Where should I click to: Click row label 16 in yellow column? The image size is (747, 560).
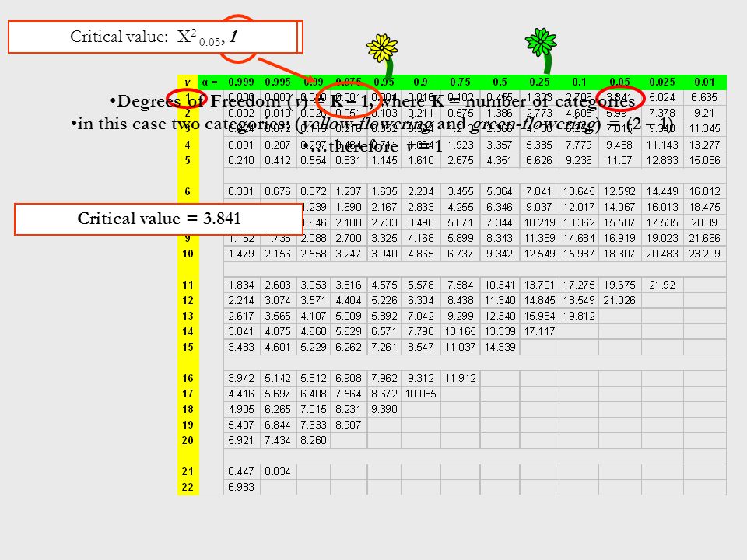(188, 378)
